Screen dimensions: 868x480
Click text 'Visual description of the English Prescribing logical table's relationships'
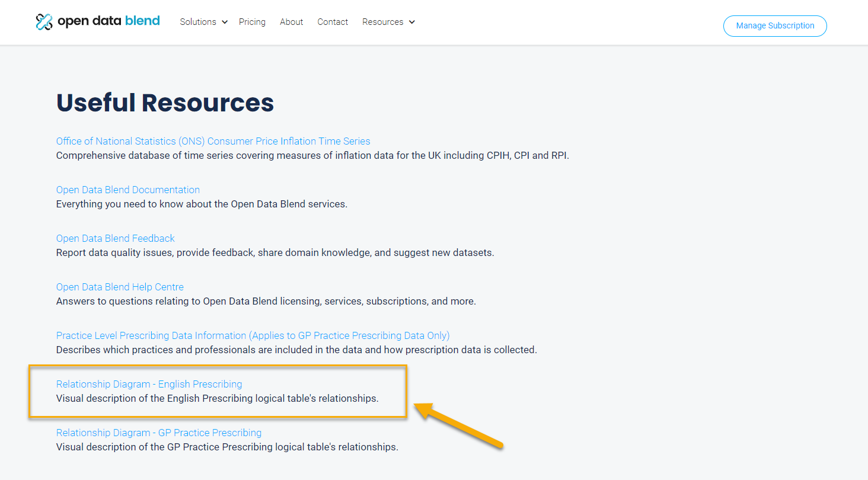coord(217,398)
